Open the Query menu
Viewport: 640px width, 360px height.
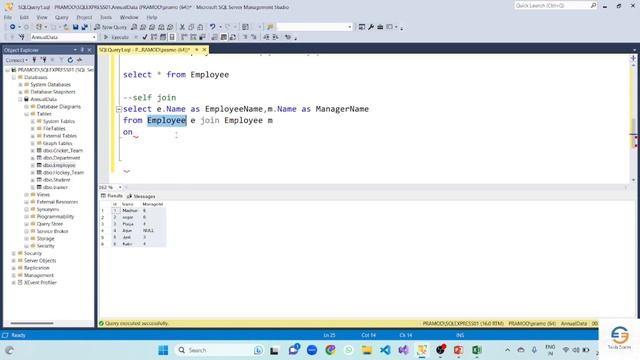[62, 18]
